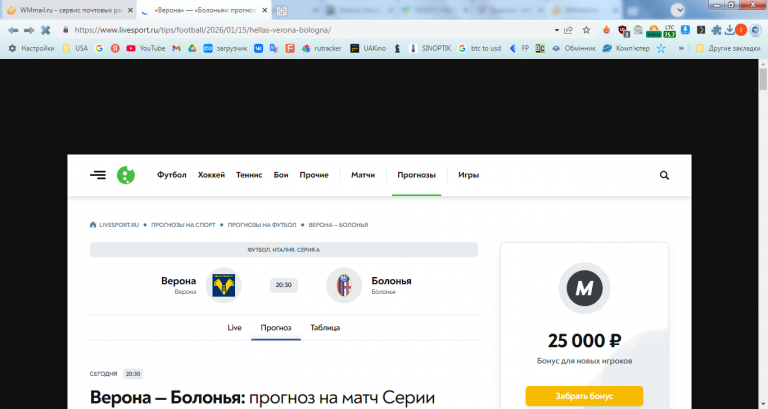Viewport: 768px width, 409px height.
Task: Open the Футбол section
Action: pyautogui.click(x=171, y=175)
